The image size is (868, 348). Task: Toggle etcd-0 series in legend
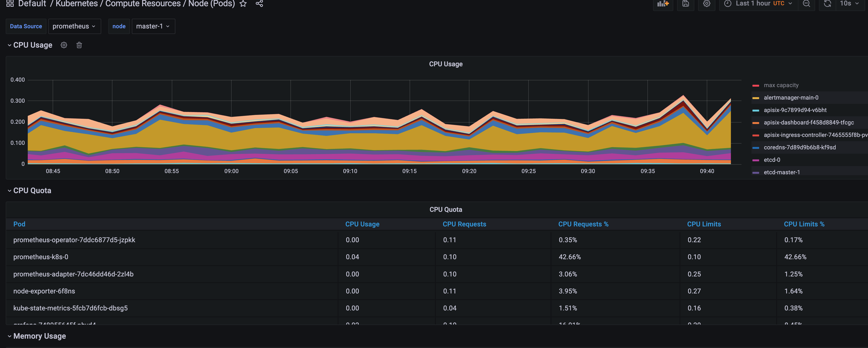[x=772, y=160]
